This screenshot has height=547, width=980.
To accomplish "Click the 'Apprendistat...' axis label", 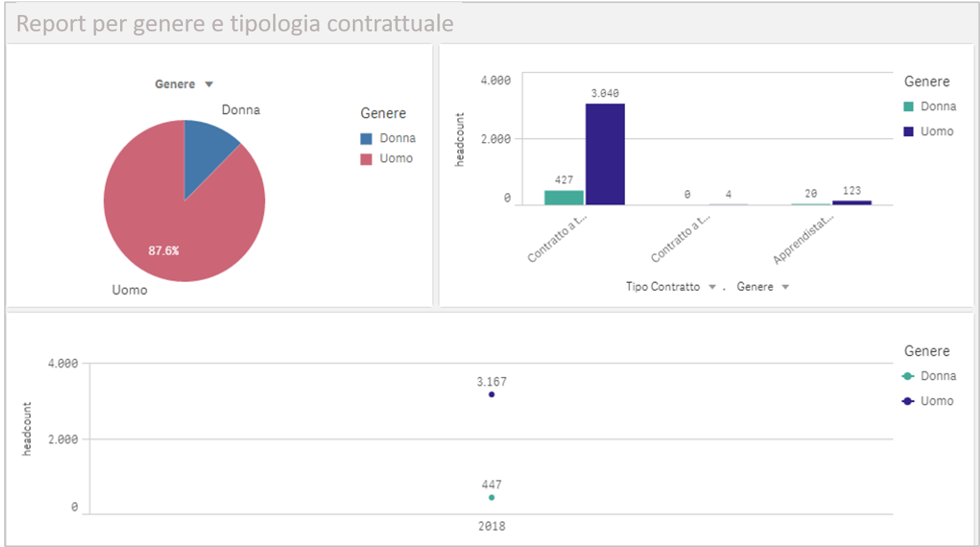I will click(x=804, y=240).
